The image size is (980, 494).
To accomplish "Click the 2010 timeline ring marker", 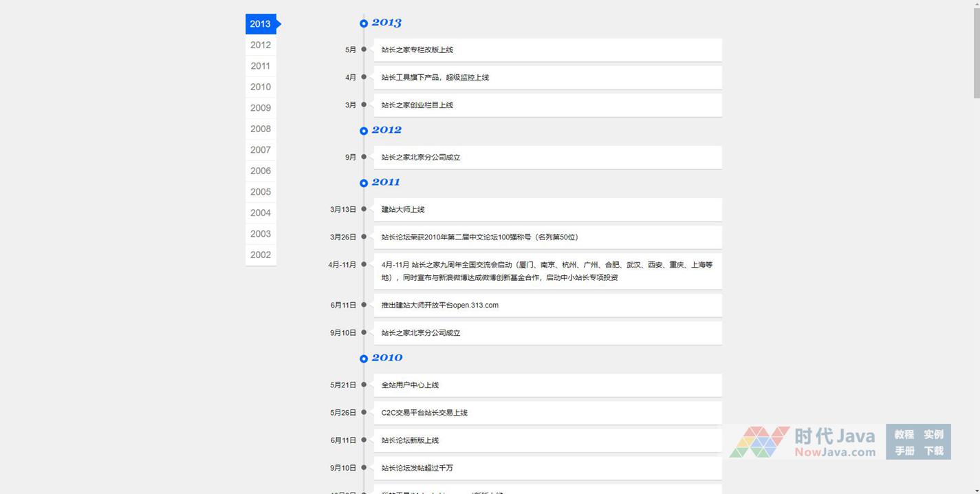I will click(x=364, y=358).
